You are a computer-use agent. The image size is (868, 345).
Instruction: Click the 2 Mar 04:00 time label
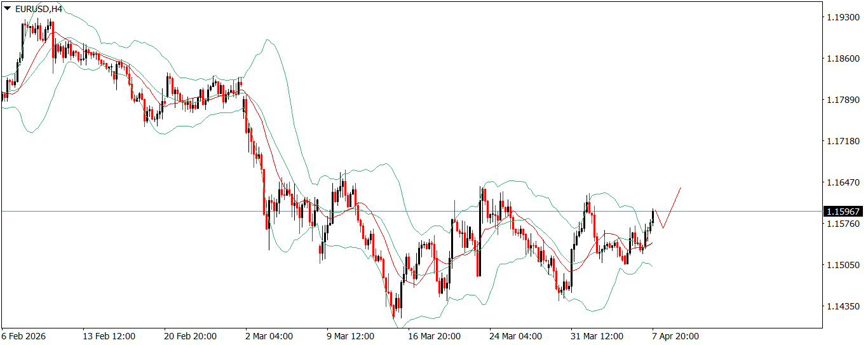(x=269, y=336)
